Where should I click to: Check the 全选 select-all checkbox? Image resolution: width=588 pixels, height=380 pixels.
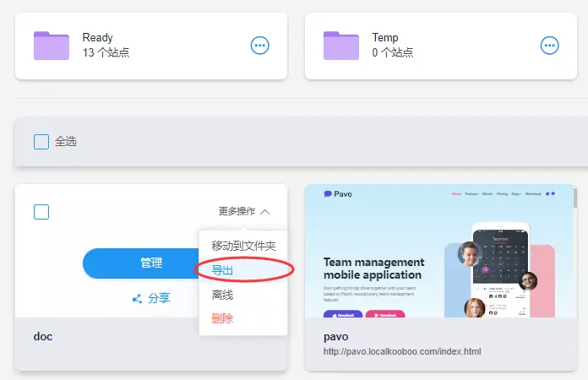coord(41,142)
